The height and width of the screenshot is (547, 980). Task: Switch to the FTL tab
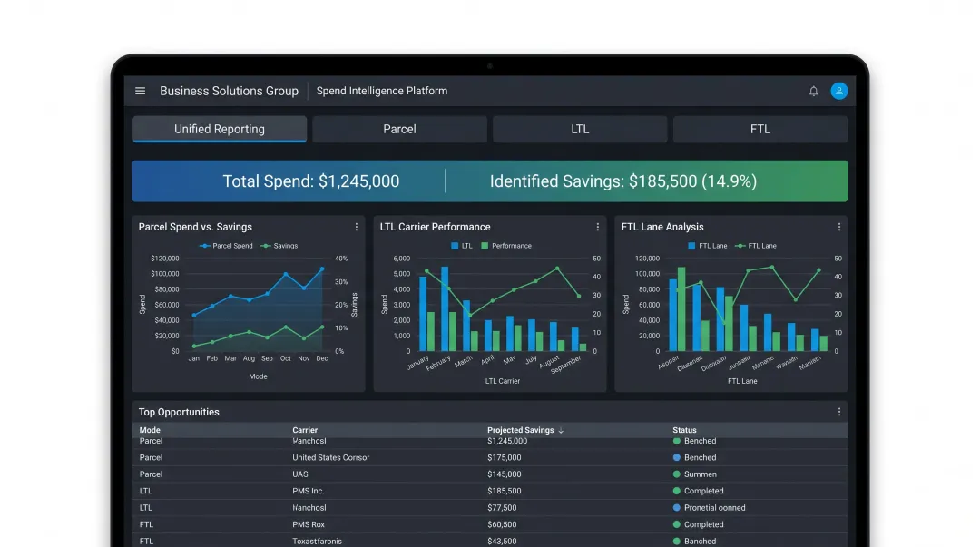pos(760,129)
